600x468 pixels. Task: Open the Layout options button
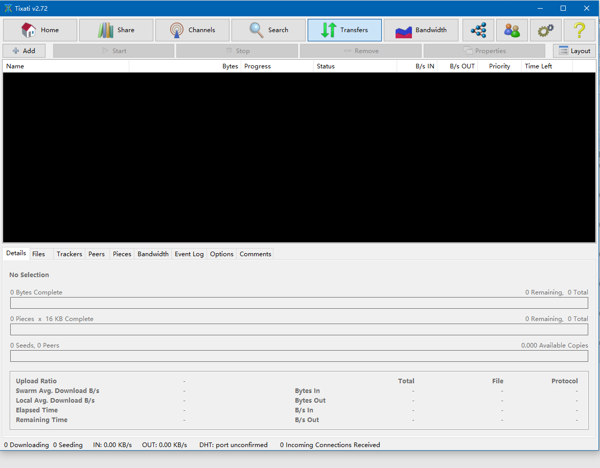(574, 50)
